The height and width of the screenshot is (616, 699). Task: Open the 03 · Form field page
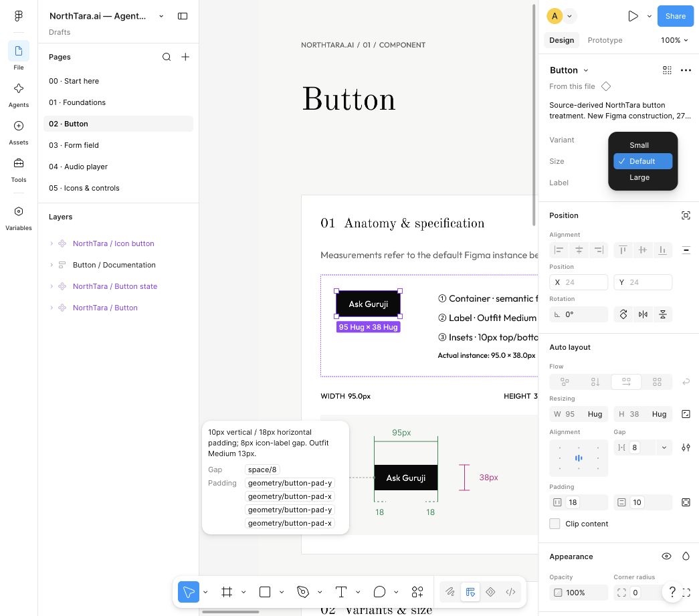(x=118, y=145)
